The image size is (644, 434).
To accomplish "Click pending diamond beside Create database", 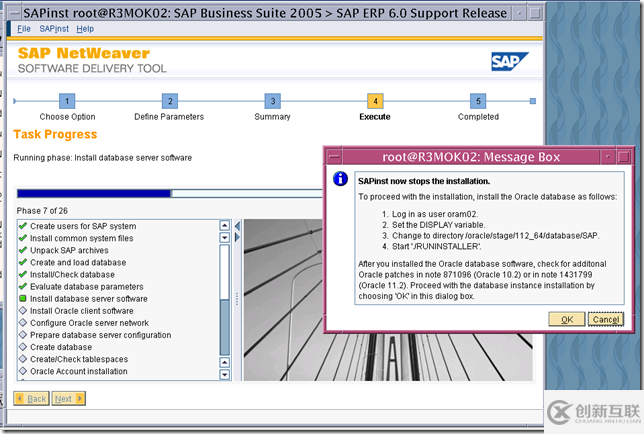I will tap(23, 347).
